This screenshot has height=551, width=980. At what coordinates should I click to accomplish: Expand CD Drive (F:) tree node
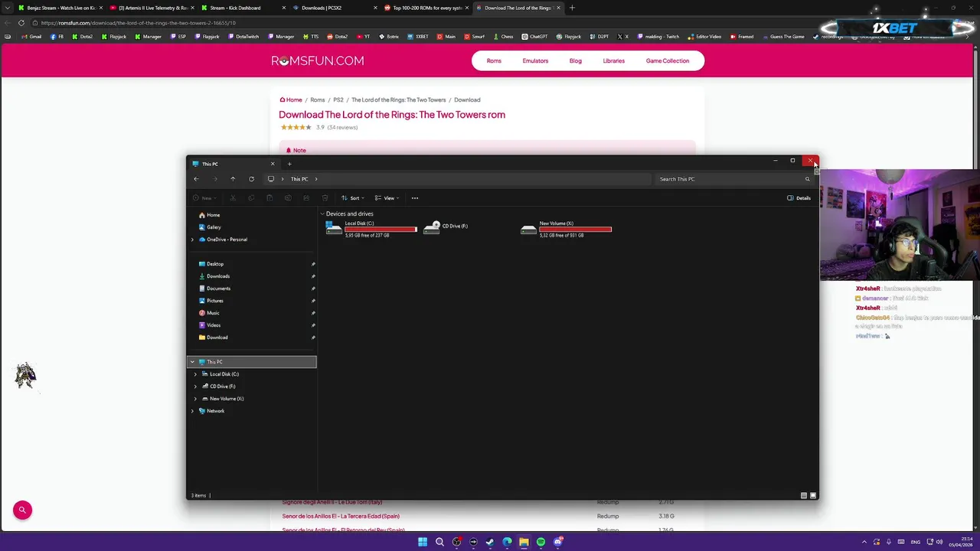195,386
